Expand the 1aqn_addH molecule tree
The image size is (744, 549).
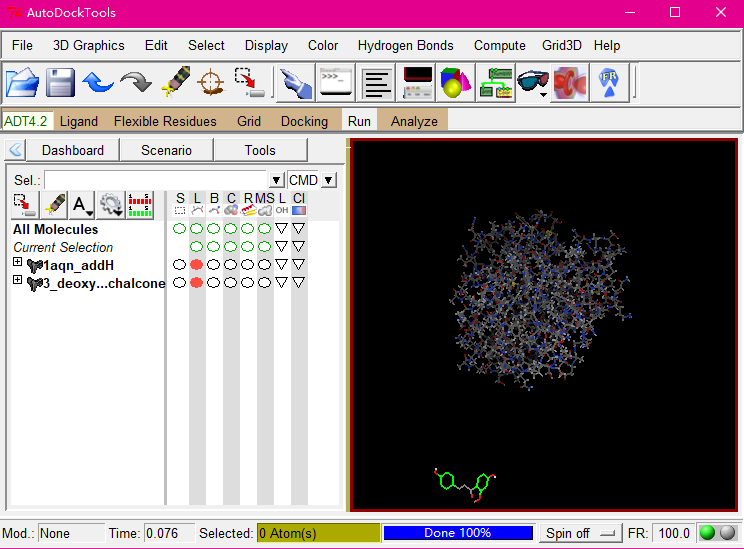tap(18, 263)
